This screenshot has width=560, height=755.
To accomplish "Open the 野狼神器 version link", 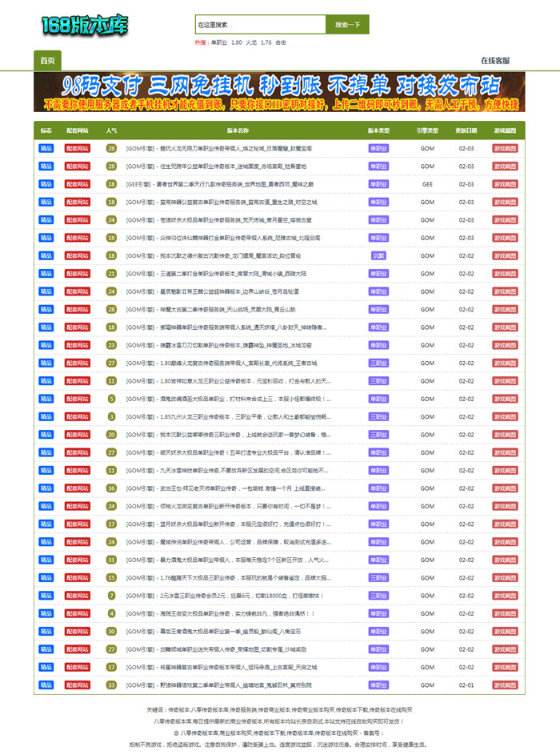I will point(219,685).
